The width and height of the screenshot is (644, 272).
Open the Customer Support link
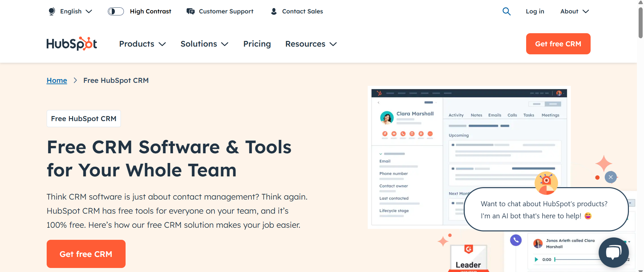click(x=226, y=11)
